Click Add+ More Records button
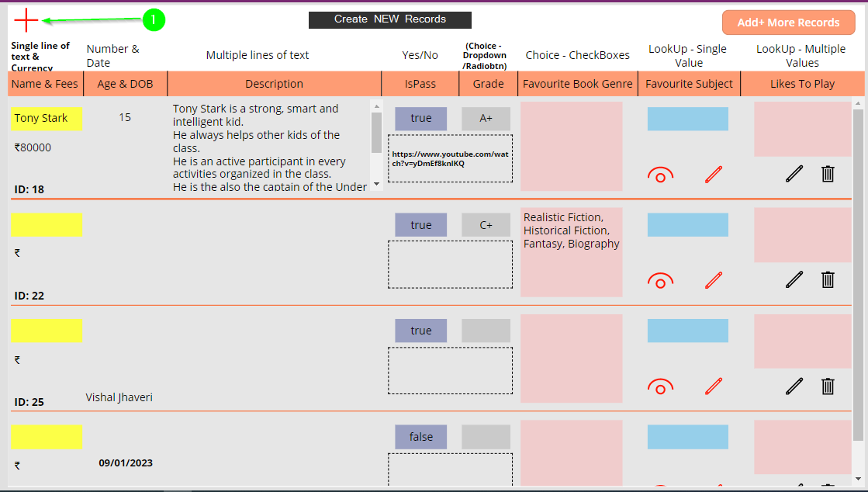This screenshot has width=868, height=492. (x=788, y=23)
